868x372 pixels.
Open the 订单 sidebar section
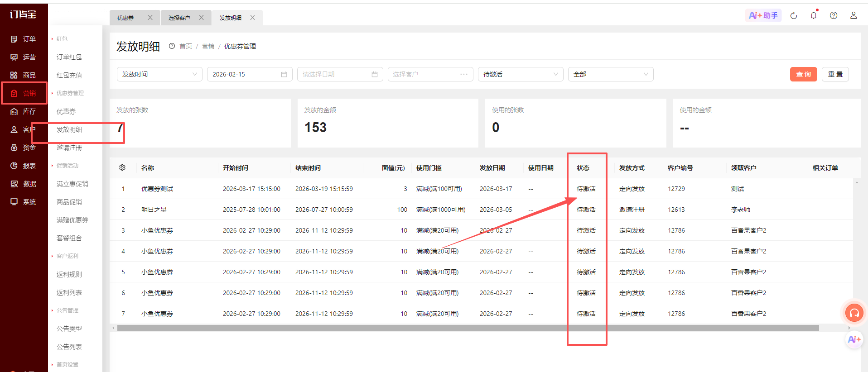pyautogui.click(x=24, y=39)
